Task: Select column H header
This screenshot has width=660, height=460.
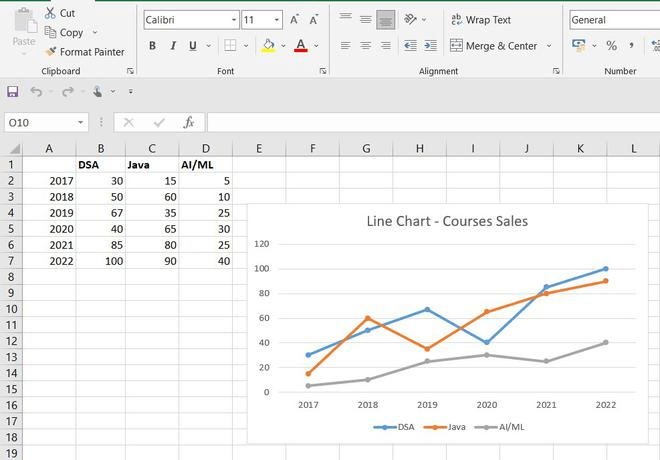Action: [x=420, y=149]
